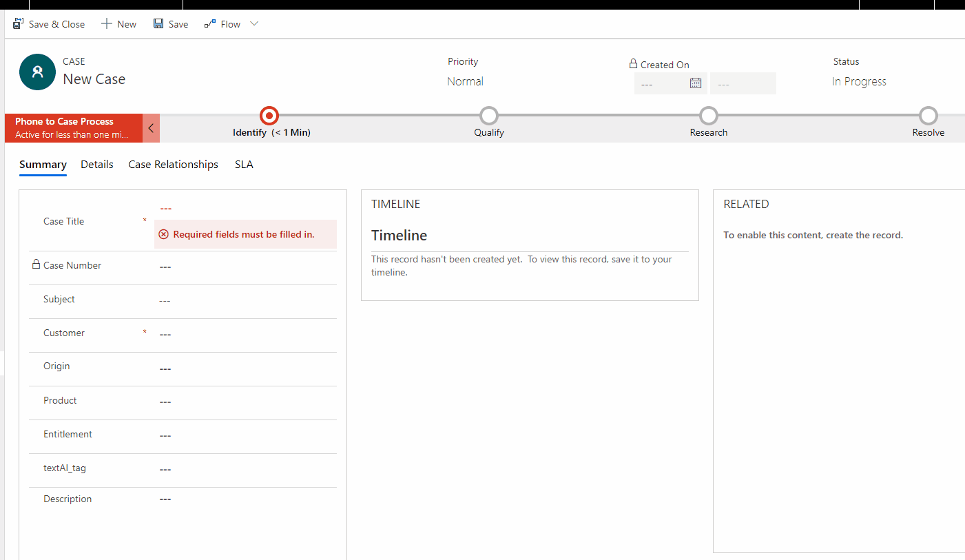Click the case contact avatar icon
Screen dimensions: 965x560
(x=37, y=72)
